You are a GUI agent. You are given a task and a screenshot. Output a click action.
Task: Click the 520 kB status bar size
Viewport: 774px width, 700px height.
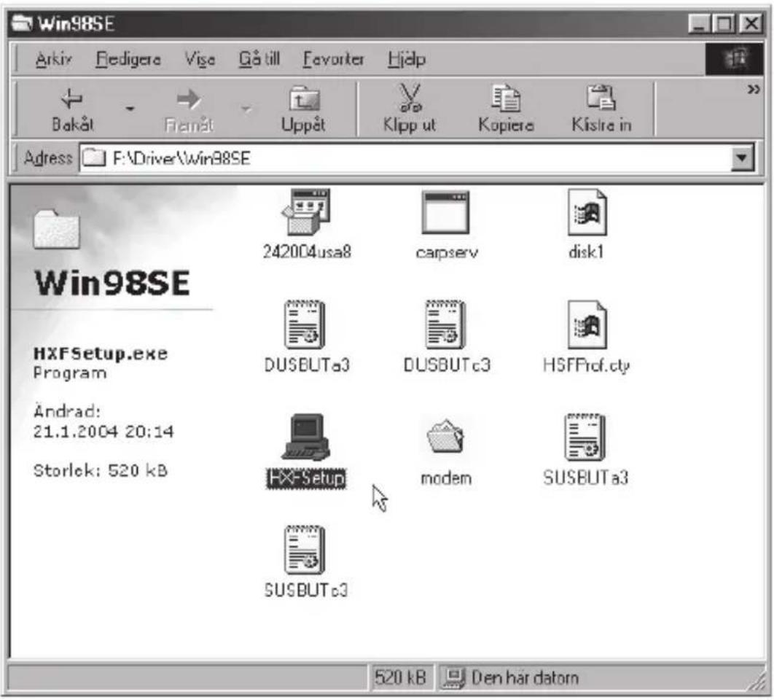pos(400,677)
